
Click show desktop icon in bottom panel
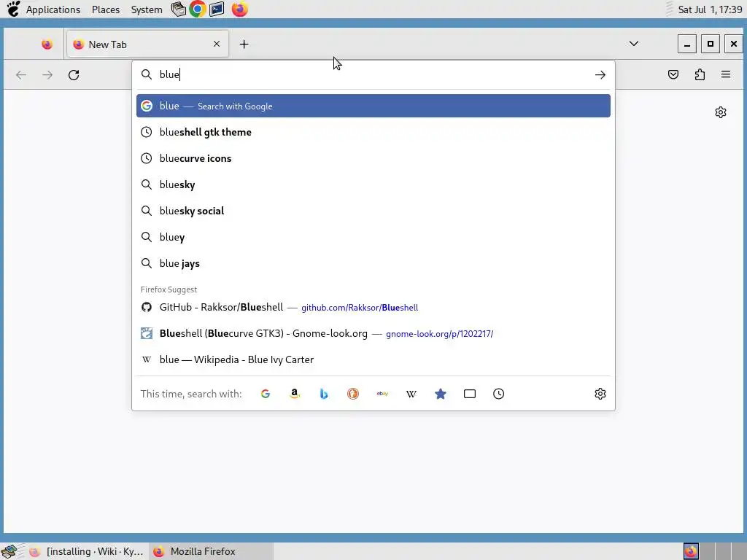[x=9, y=551]
